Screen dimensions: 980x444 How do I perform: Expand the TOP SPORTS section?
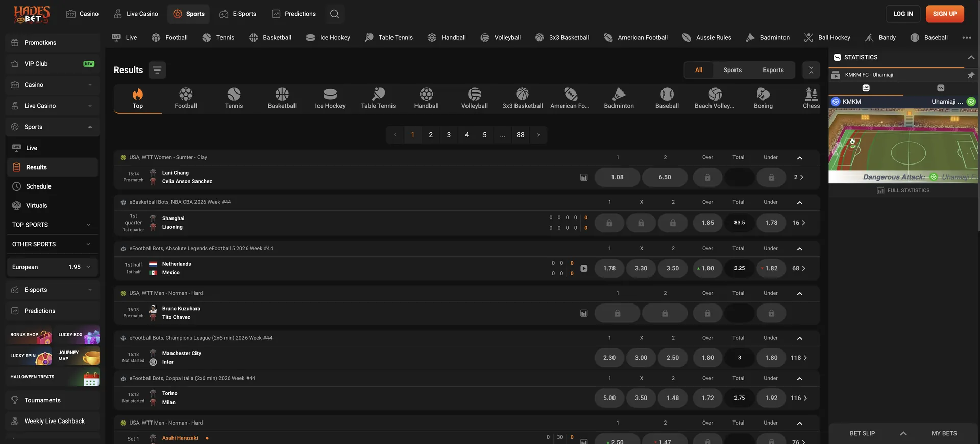point(53,225)
